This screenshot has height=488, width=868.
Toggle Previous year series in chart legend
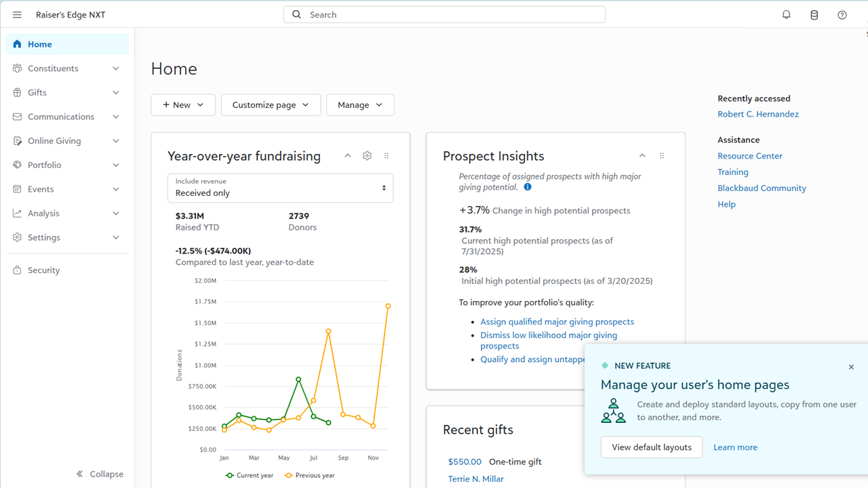310,475
